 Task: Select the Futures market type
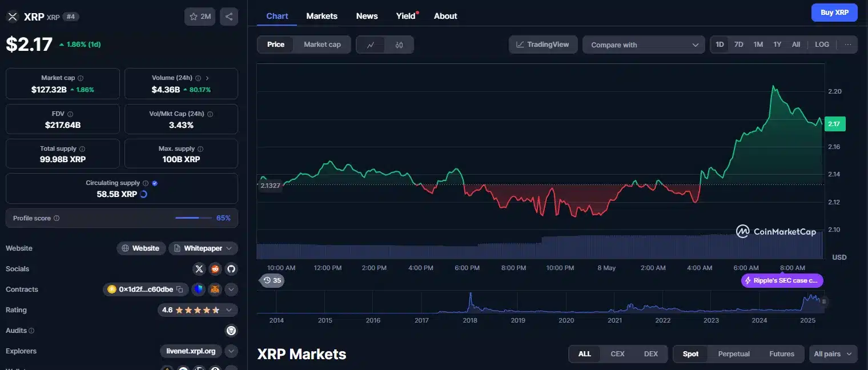[x=782, y=354]
